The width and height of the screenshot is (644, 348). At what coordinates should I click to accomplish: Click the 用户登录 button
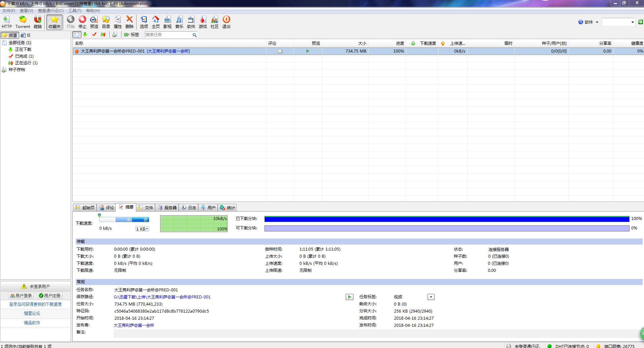21,295
